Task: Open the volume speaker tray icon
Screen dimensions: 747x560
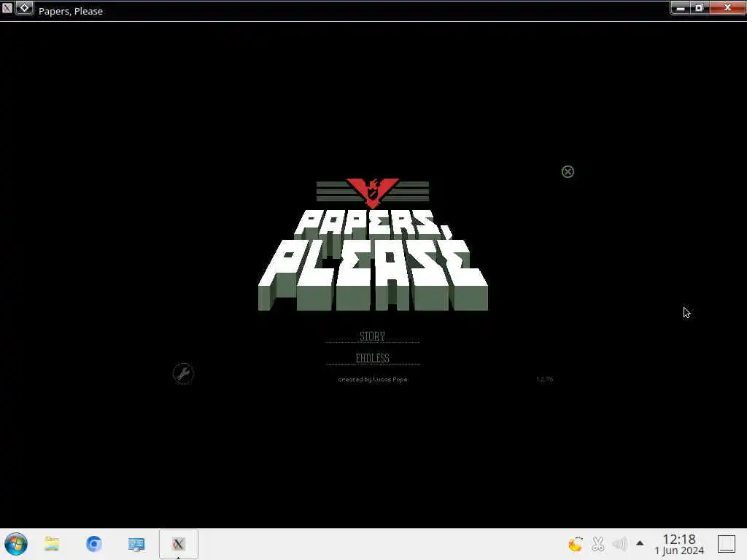Action: pyautogui.click(x=620, y=544)
